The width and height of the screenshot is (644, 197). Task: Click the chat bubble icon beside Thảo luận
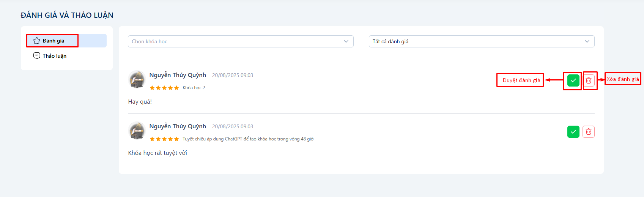(x=37, y=56)
